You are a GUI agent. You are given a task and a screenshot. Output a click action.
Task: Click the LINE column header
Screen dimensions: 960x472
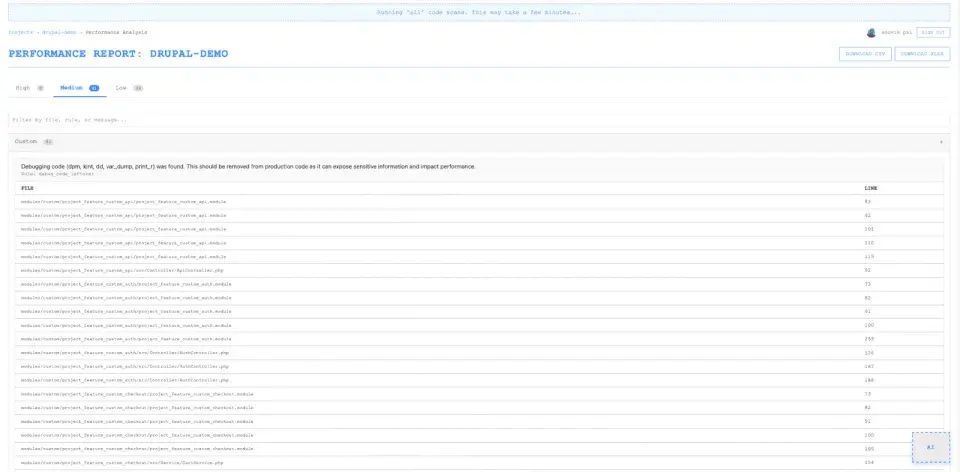[x=870, y=188]
